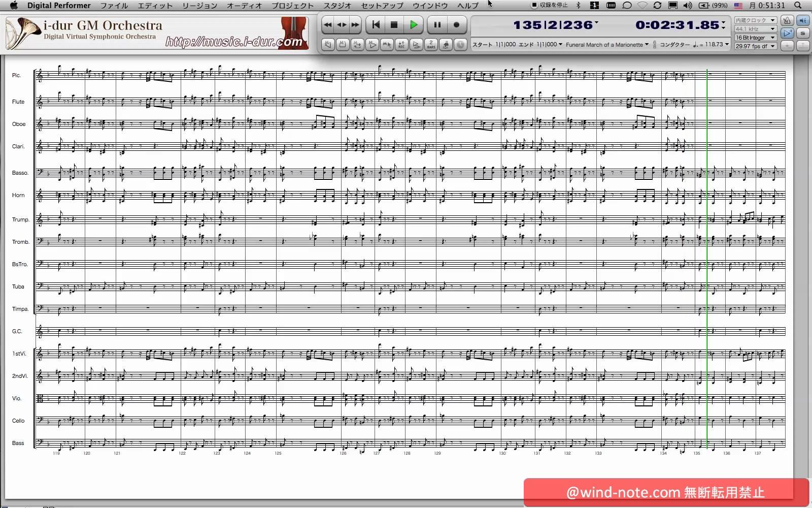Click the スタート 1|1|000 start time field
Screen dimensions: 812x508
pos(494,45)
